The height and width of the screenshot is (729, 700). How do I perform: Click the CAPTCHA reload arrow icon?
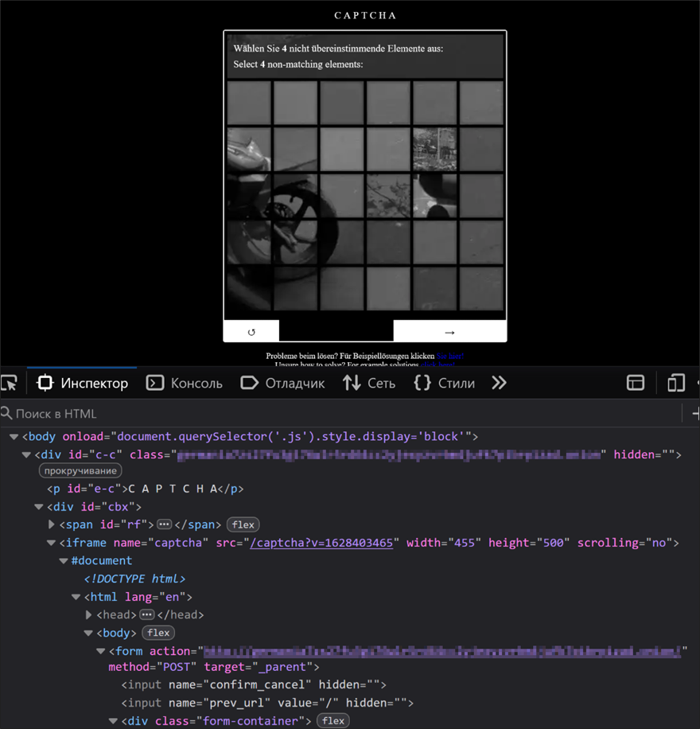(251, 332)
